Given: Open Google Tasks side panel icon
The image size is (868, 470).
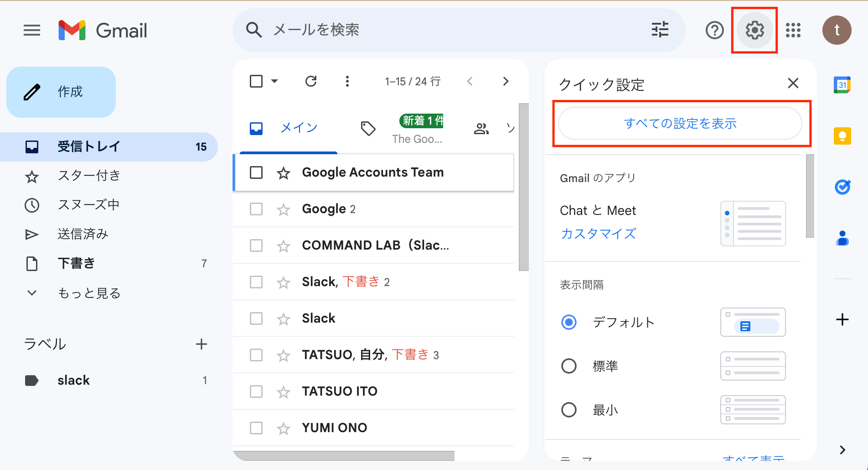Looking at the screenshot, I should (x=842, y=187).
